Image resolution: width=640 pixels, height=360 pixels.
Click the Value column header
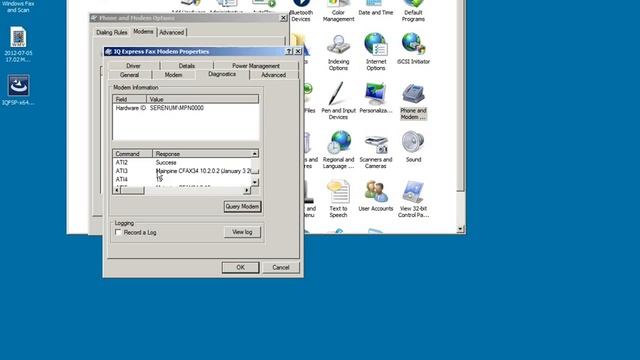202,99
